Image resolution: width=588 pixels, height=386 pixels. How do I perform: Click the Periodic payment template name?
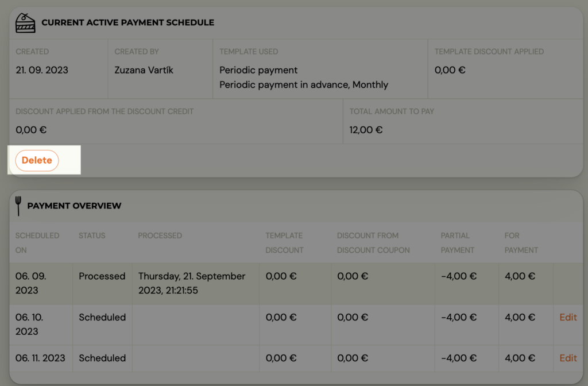click(x=258, y=70)
